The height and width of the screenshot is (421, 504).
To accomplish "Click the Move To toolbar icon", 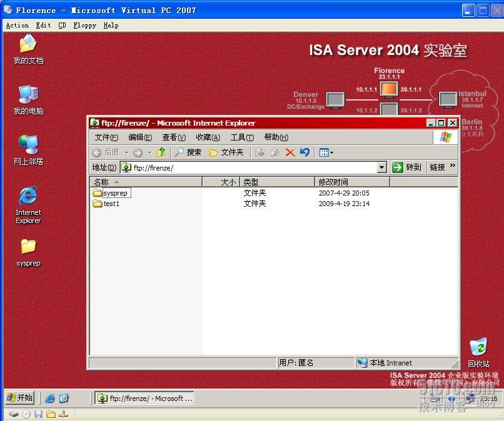I will [x=260, y=152].
